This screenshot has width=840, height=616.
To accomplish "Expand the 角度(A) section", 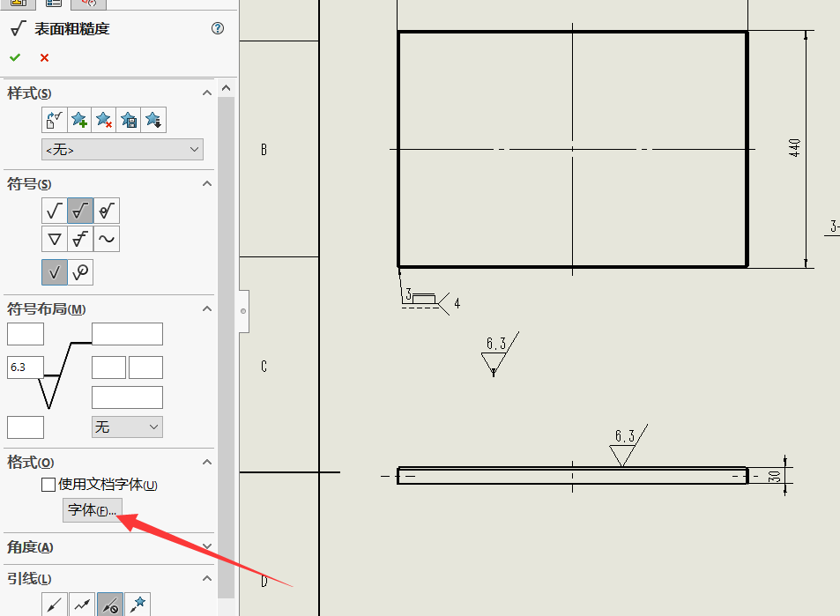I will pos(207,546).
